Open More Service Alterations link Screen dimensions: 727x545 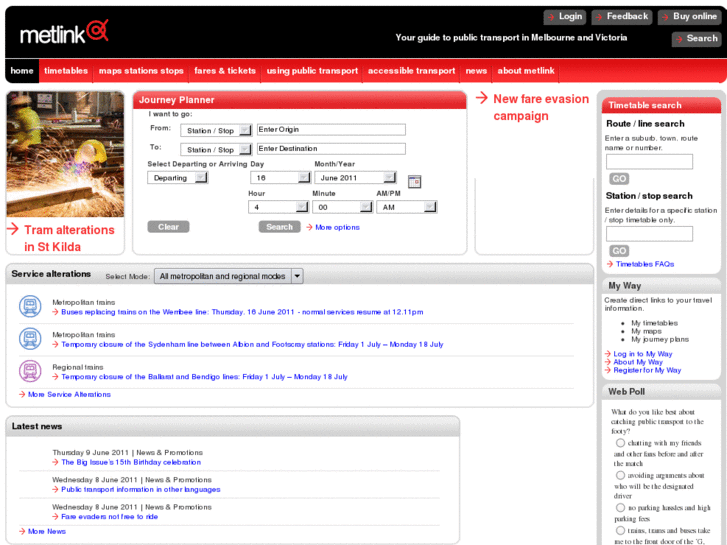tap(69, 394)
